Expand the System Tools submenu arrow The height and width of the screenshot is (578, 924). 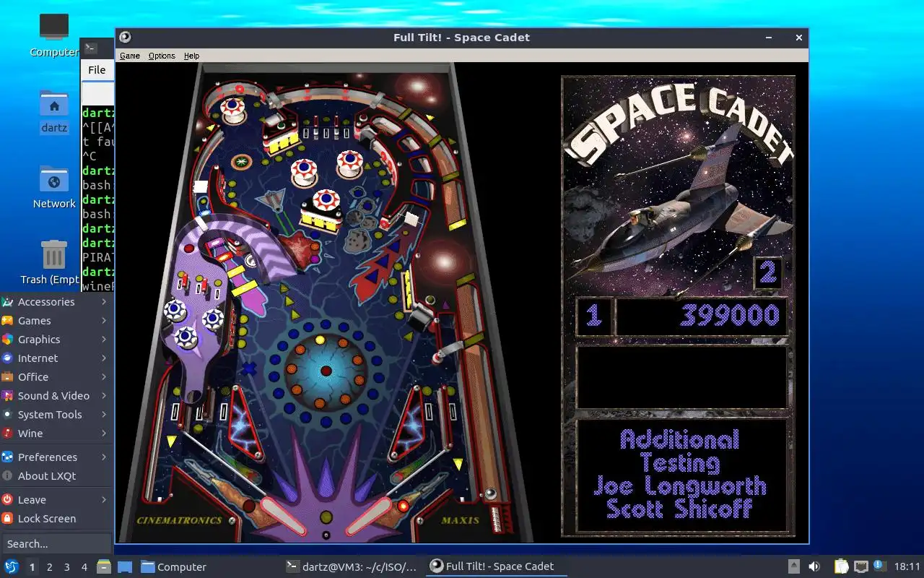pos(104,415)
